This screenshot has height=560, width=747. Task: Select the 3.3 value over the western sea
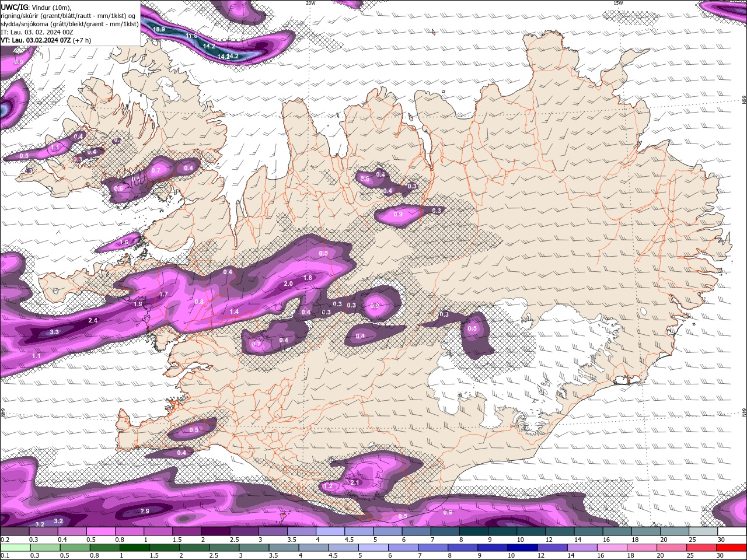point(54,332)
